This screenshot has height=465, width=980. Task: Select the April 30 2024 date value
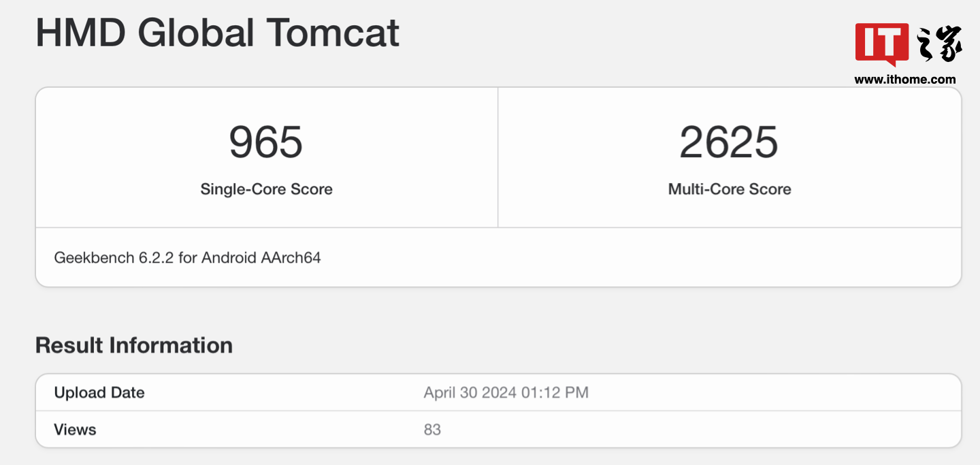pyautogui.click(x=470, y=393)
